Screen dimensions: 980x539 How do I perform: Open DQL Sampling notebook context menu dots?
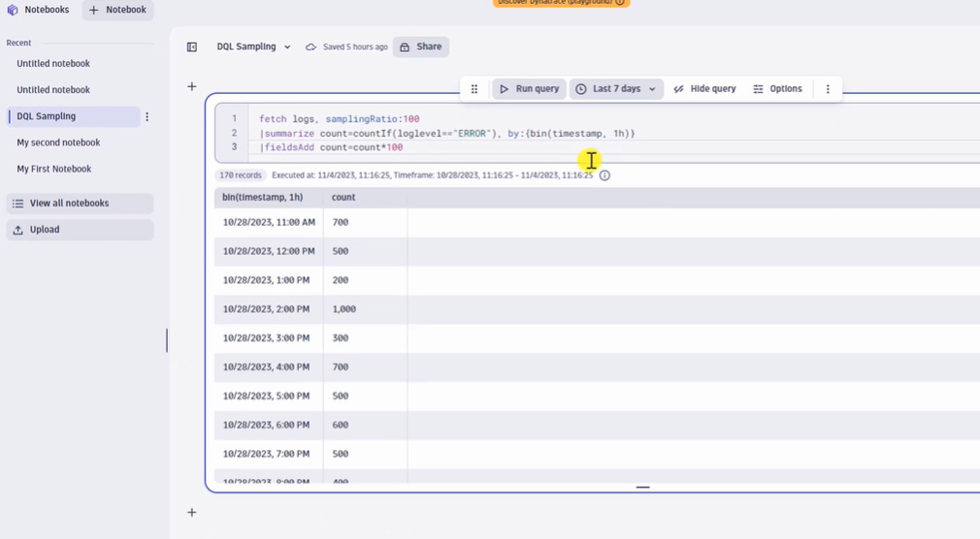(x=147, y=116)
